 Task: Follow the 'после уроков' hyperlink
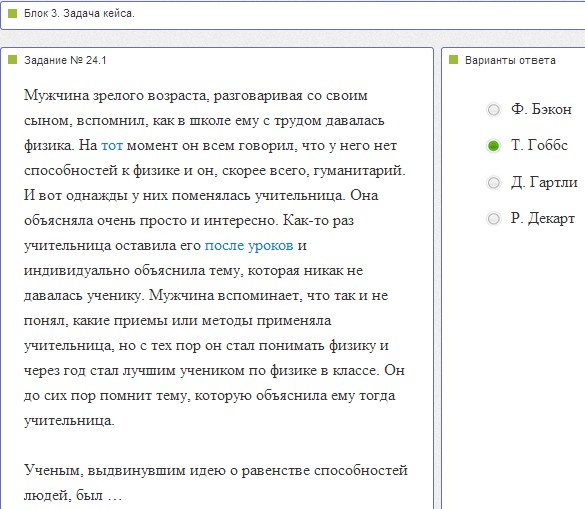point(249,246)
